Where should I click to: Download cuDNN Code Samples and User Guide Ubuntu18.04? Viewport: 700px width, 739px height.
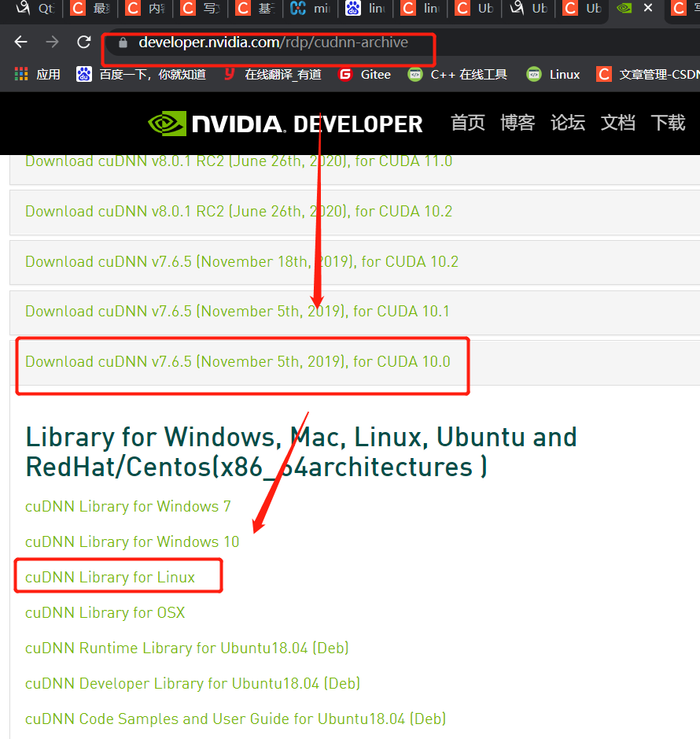(x=235, y=719)
